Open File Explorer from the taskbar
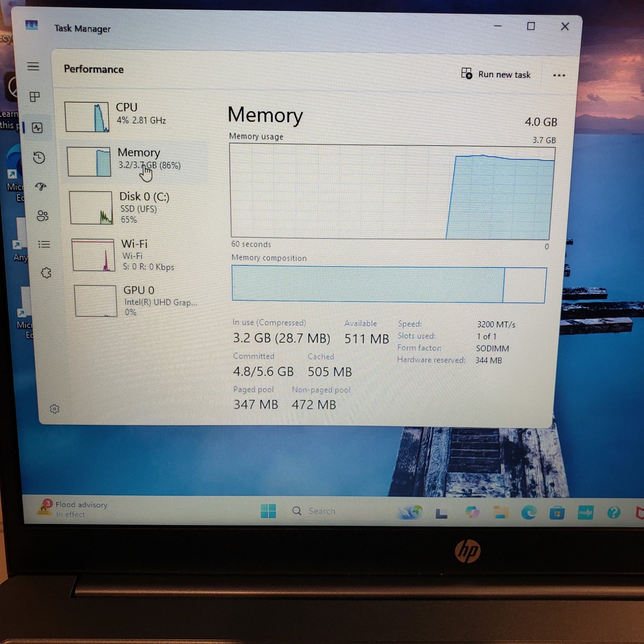Image resolution: width=644 pixels, height=644 pixels. coord(500,512)
